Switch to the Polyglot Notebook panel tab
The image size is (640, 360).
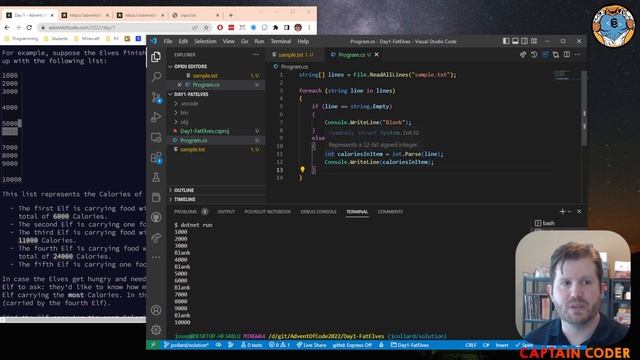pos(268,211)
